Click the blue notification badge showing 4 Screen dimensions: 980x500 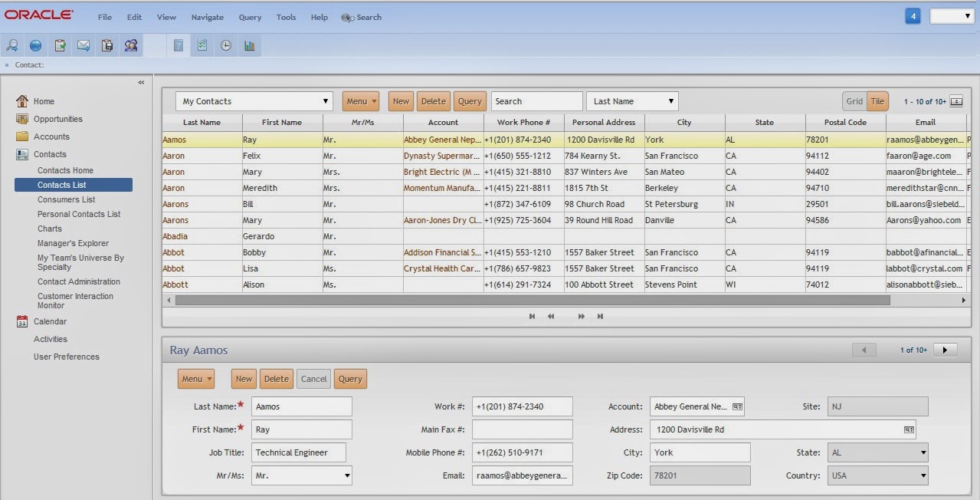[x=912, y=16]
